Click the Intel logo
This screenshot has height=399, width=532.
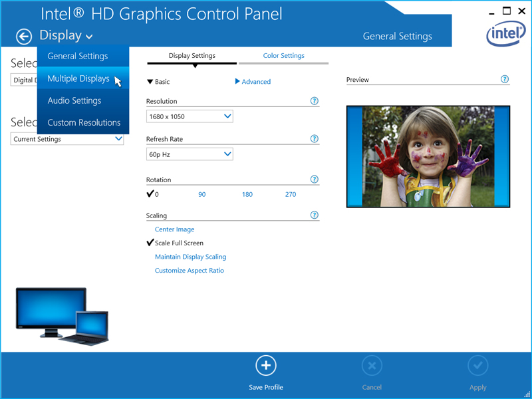[x=506, y=35]
